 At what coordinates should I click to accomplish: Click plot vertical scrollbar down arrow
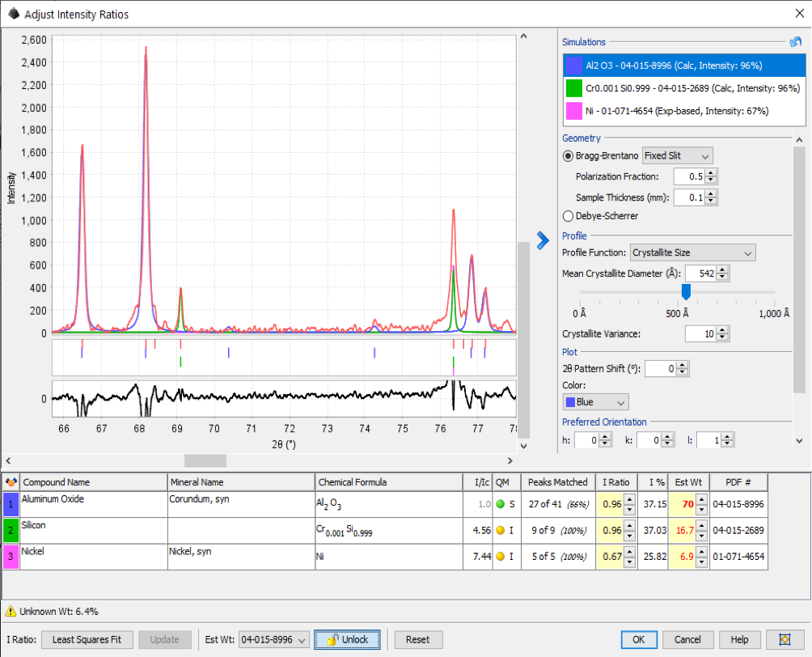coord(523,446)
